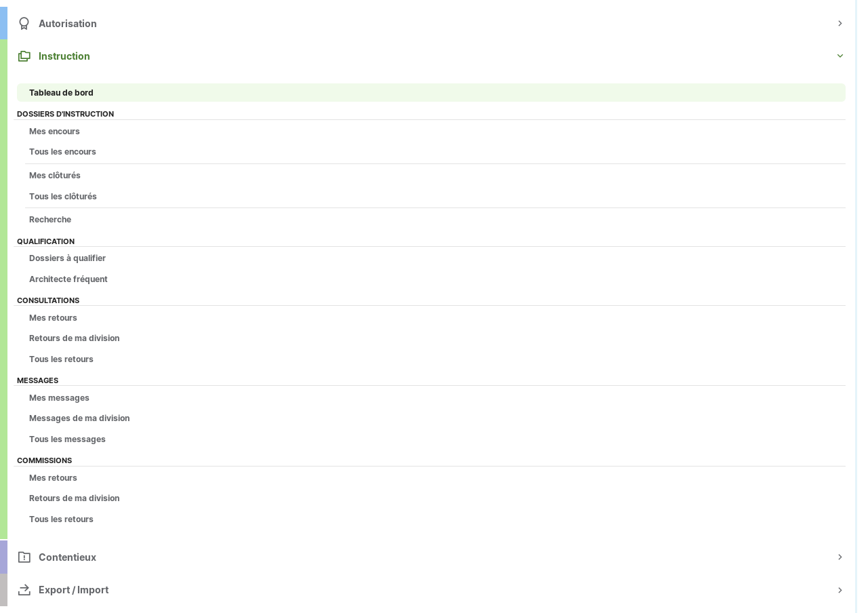Viewport: 868px width, 613px height.
Task: Click the Export / Import arrow icon
Action: pyautogui.click(x=24, y=590)
